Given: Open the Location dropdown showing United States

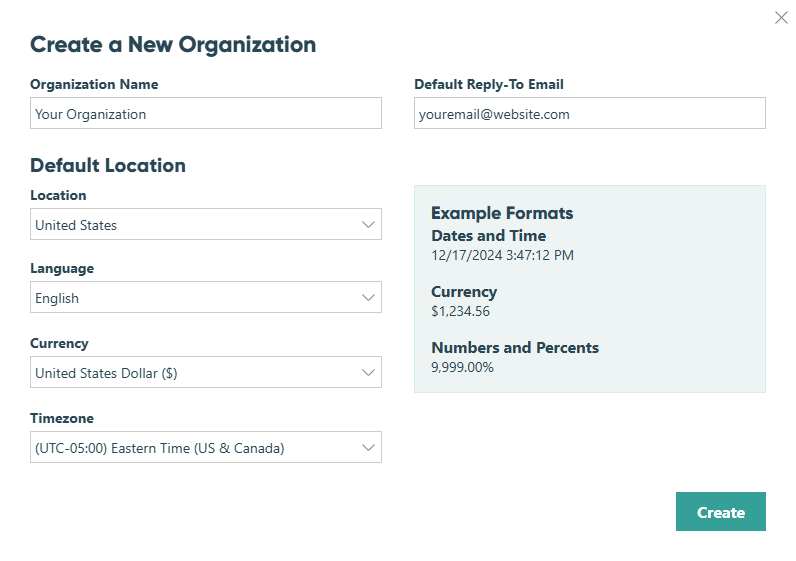Looking at the screenshot, I should pyautogui.click(x=206, y=224).
